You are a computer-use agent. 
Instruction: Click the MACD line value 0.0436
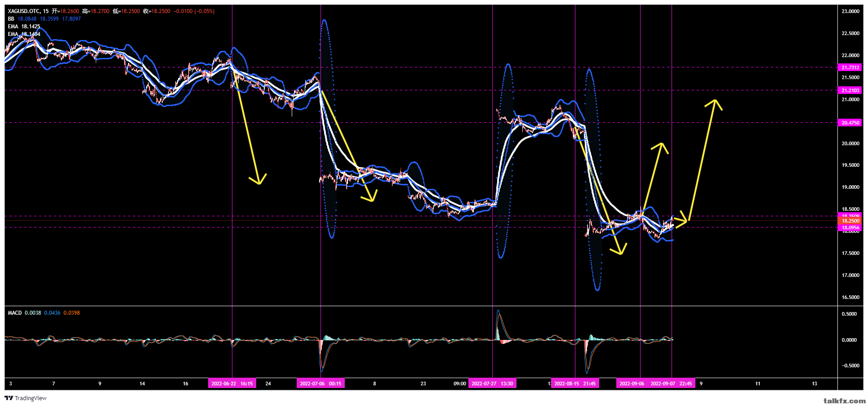(52, 313)
